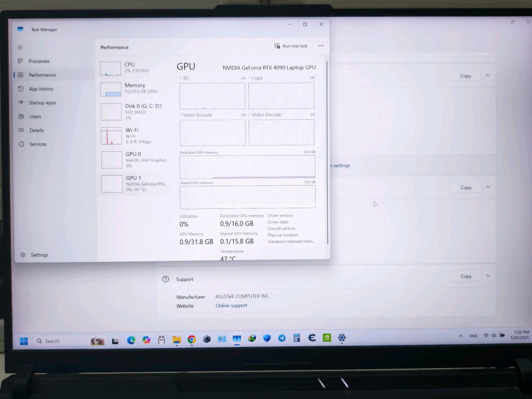
Task: Open the Task Manager hamburger navigation menu
Action: coord(20,47)
